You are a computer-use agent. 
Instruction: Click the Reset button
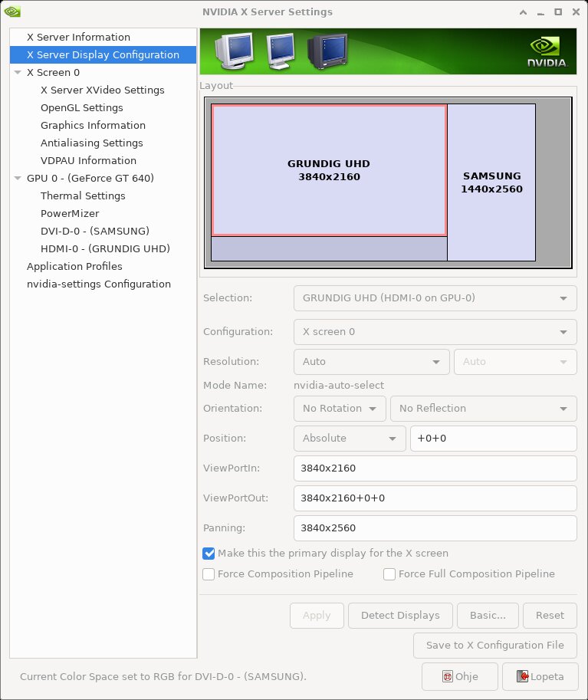pos(550,616)
